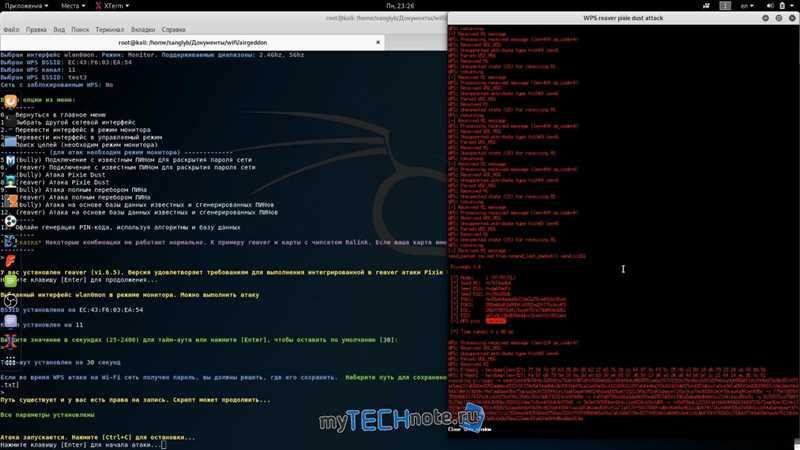This screenshot has height=450, width=800.
Task: Click line 'Тайм-аут установлен на 30 секунд'
Action: tap(60, 362)
